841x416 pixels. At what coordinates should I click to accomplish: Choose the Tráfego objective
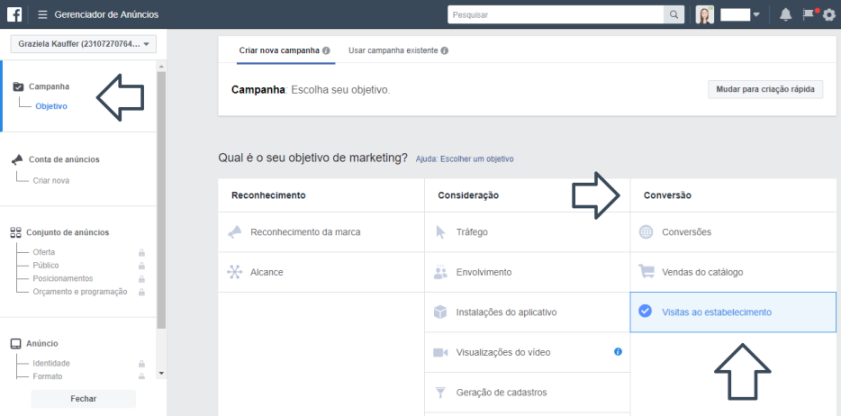527,232
